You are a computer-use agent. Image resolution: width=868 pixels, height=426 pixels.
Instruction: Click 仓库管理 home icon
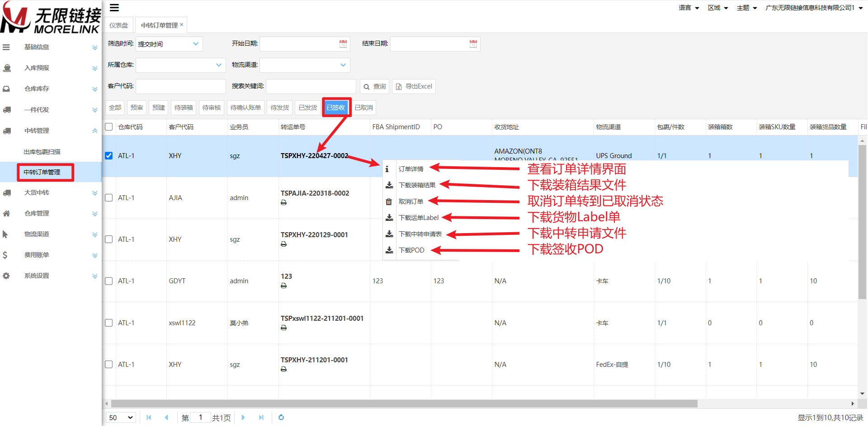pos(6,213)
